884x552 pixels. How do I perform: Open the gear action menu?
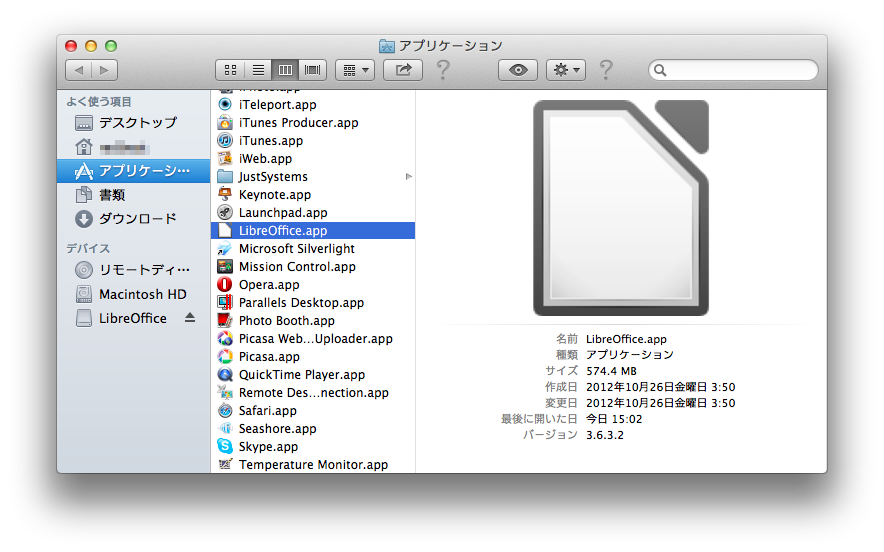[x=566, y=70]
